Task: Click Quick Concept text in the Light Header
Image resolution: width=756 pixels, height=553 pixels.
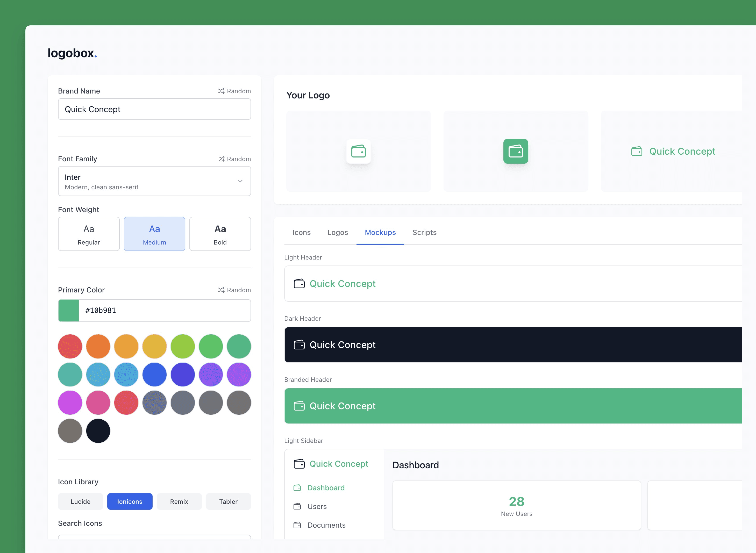Action: [x=343, y=284]
